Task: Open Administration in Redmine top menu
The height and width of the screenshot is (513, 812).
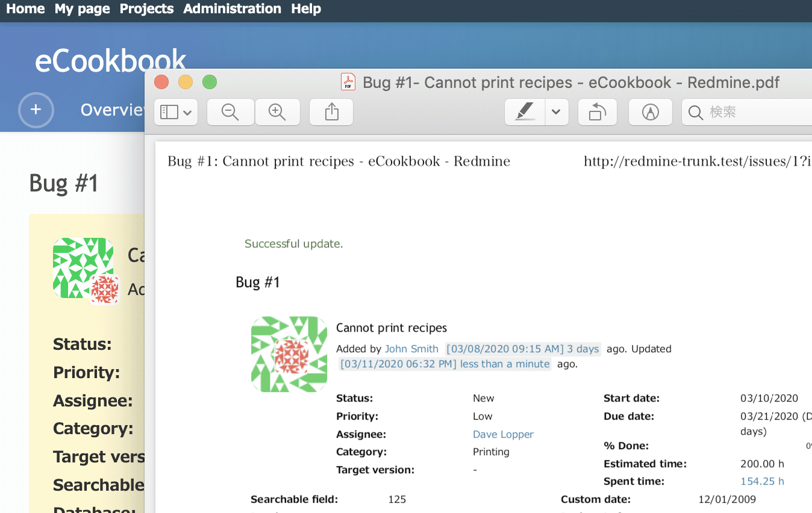Action: (232, 9)
